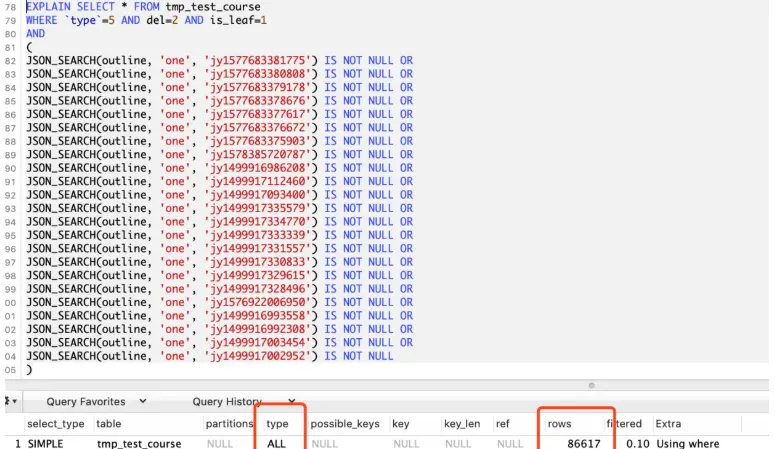Click the key_len column header

462,424
